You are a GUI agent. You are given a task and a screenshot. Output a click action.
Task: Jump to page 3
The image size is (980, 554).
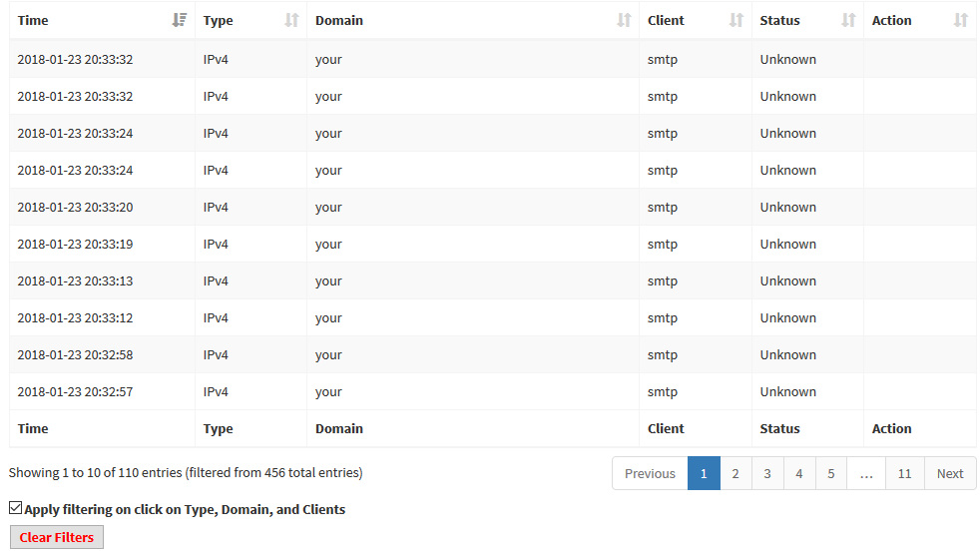click(x=767, y=473)
